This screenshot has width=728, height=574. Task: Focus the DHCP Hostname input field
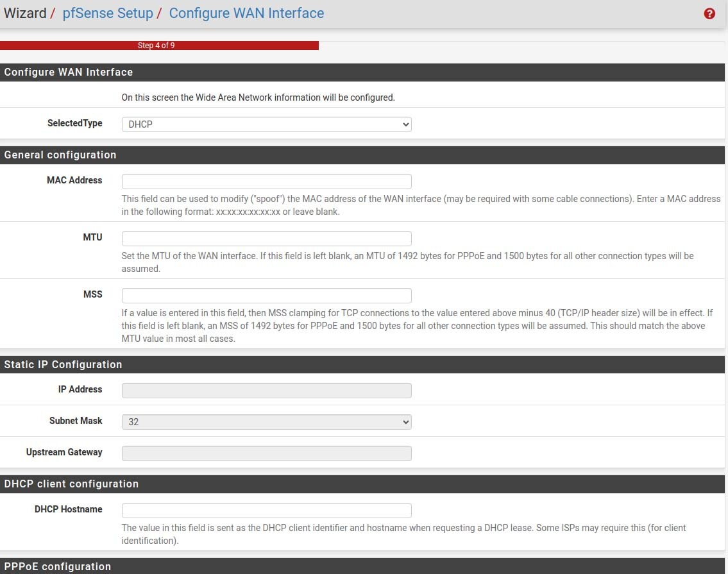coord(266,511)
